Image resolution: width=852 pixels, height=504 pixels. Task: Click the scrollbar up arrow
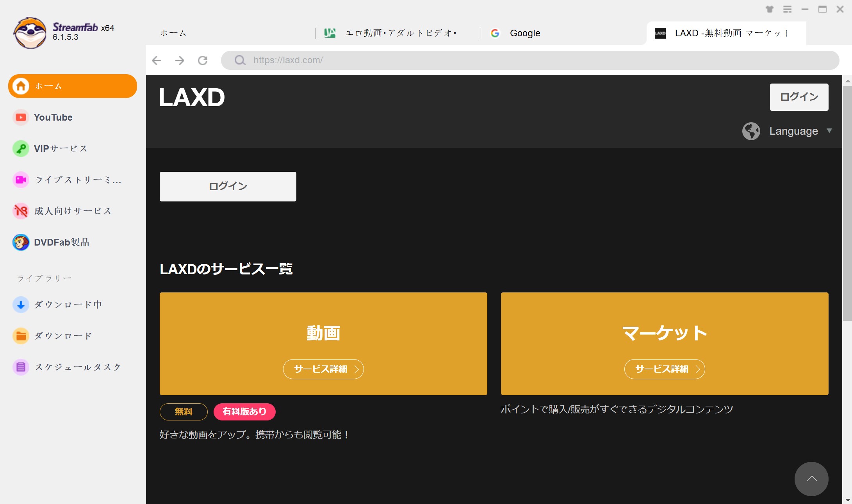[x=847, y=81]
